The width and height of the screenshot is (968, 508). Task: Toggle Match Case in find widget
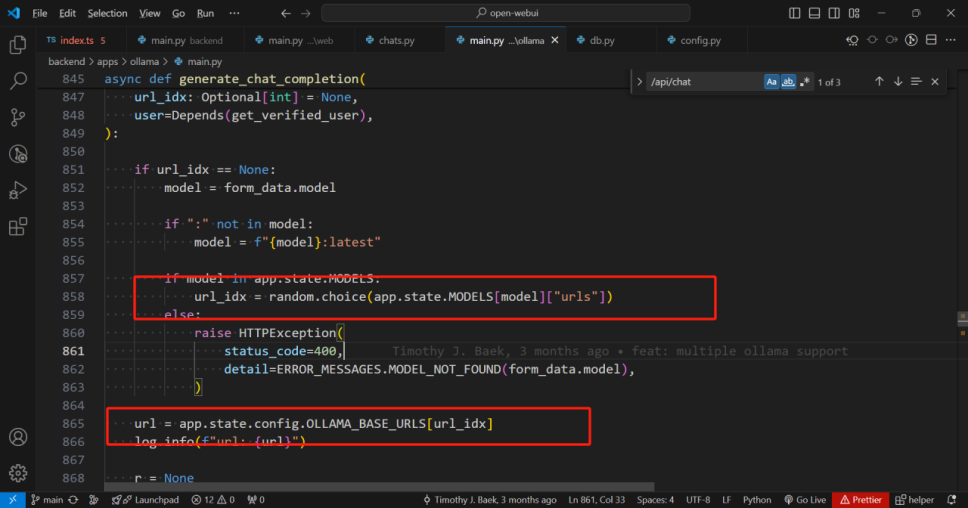(x=771, y=81)
